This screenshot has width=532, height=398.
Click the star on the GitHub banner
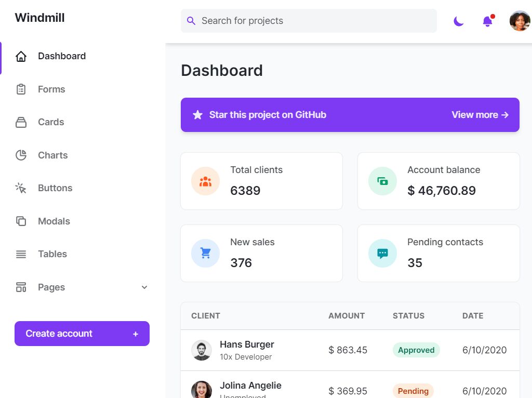pyautogui.click(x=197, y=114)
